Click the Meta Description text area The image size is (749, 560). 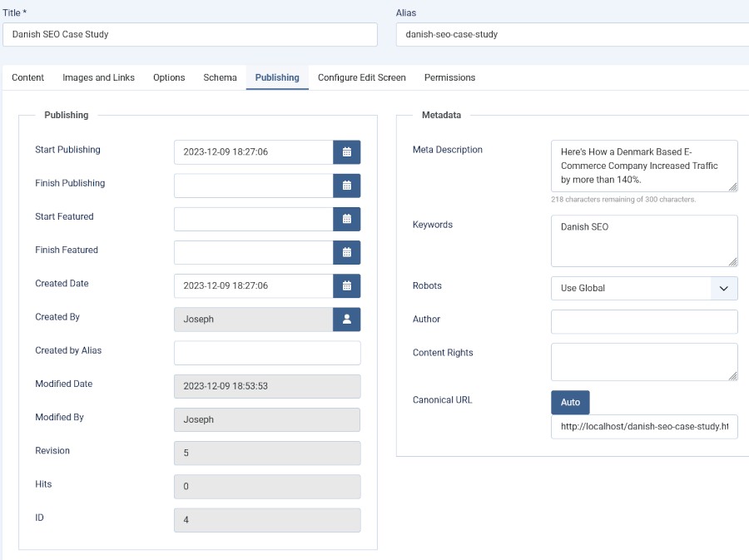click(x=644, y=165)
